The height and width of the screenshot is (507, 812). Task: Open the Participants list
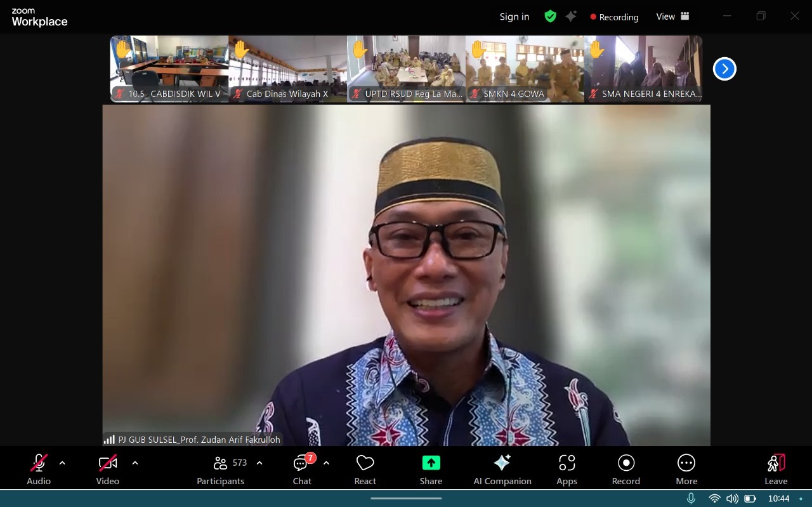point(221,470)
